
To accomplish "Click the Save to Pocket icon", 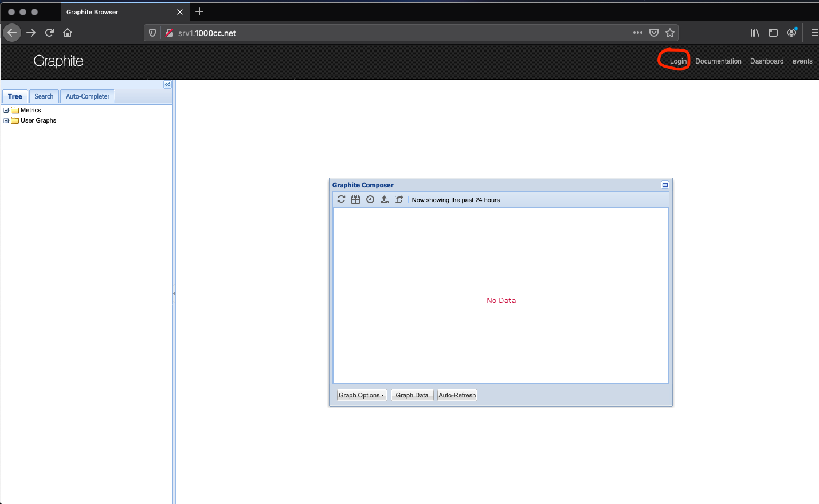I will pyautogui.click(x=654, y=33).
